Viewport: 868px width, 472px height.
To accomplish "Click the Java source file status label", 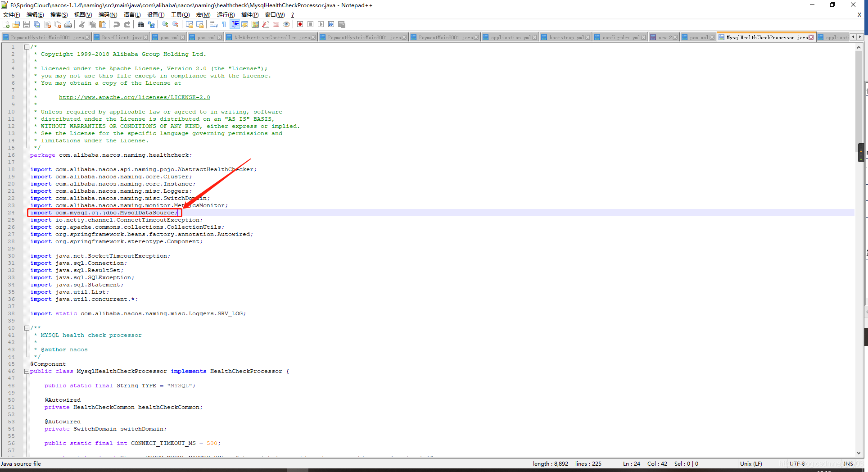I will click(21, 463).
